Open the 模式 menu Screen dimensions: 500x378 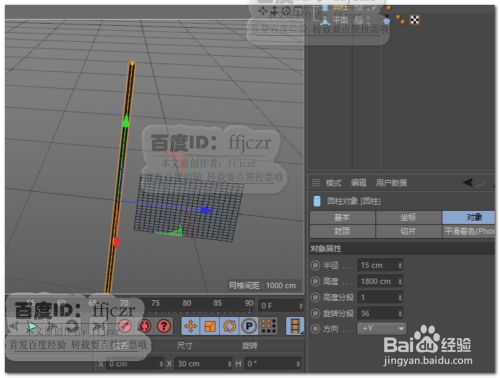click(x=333, y=183)
